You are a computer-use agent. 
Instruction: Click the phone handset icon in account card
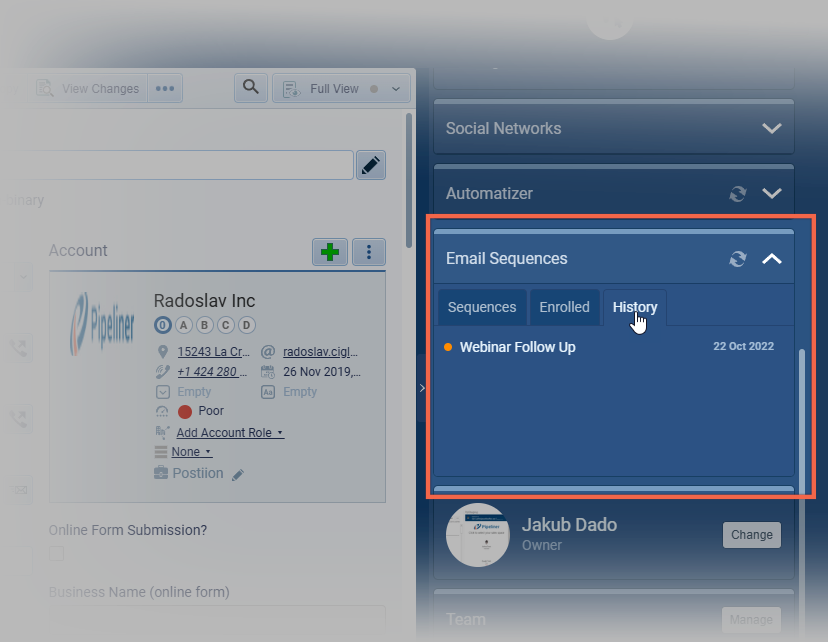click(163, 372)
